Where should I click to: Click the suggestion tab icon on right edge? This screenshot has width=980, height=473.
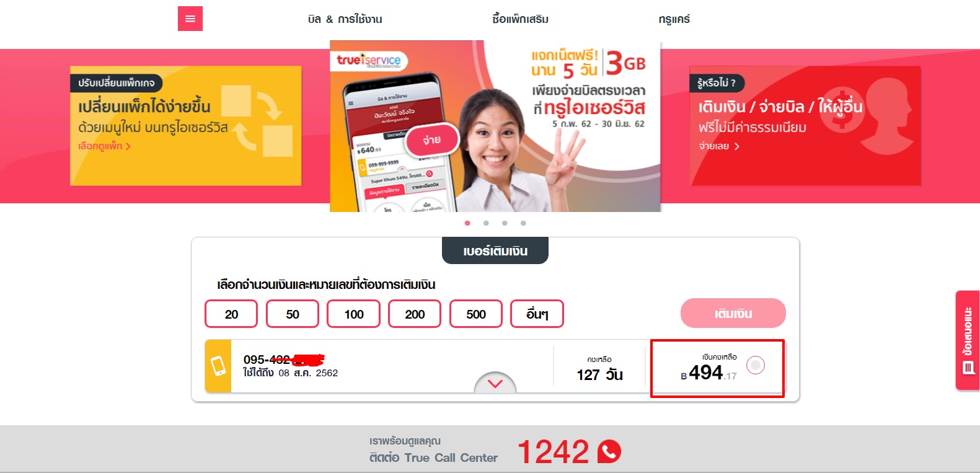tap(968, 340)
